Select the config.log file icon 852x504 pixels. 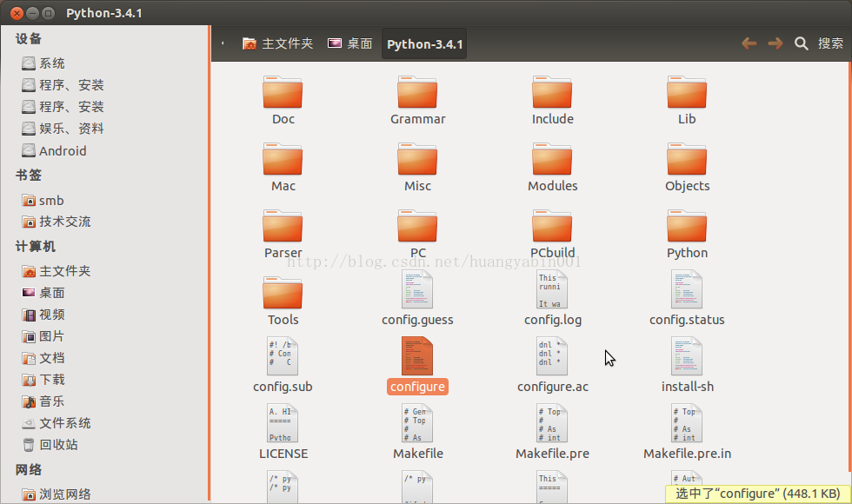coord(552,289)
